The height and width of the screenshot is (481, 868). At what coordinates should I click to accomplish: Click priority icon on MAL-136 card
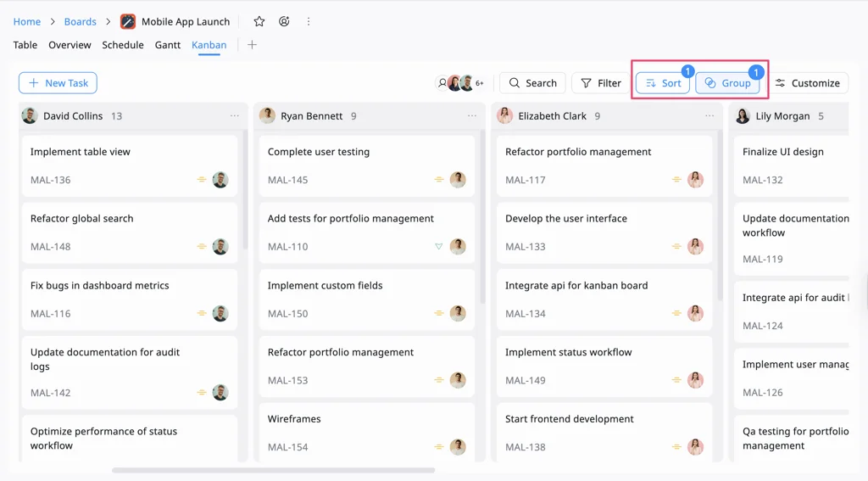coord(202,180)
